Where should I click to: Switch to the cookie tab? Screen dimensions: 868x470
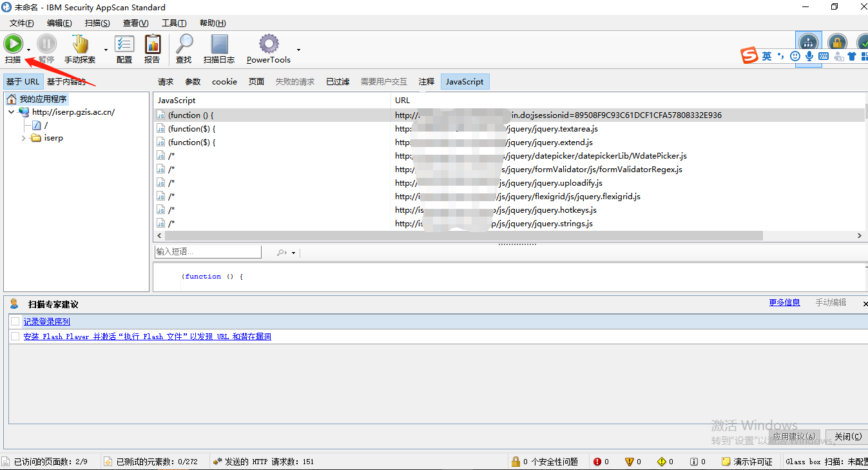click(224, 82)
